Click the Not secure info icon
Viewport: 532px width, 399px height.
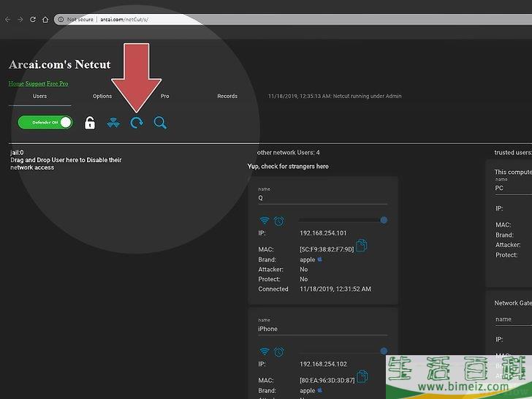click(x=61, y=19)
